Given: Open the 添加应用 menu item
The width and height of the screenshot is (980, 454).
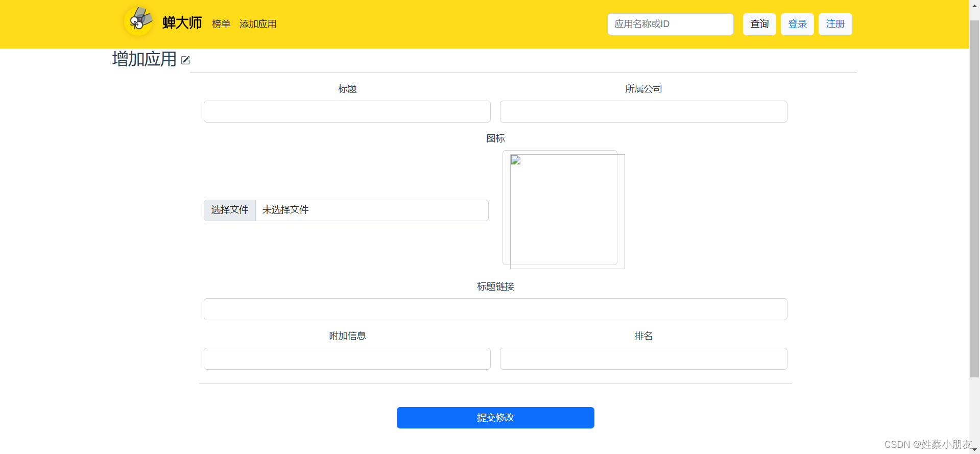Looking at the screenshot, I should [x=258, y=24].
